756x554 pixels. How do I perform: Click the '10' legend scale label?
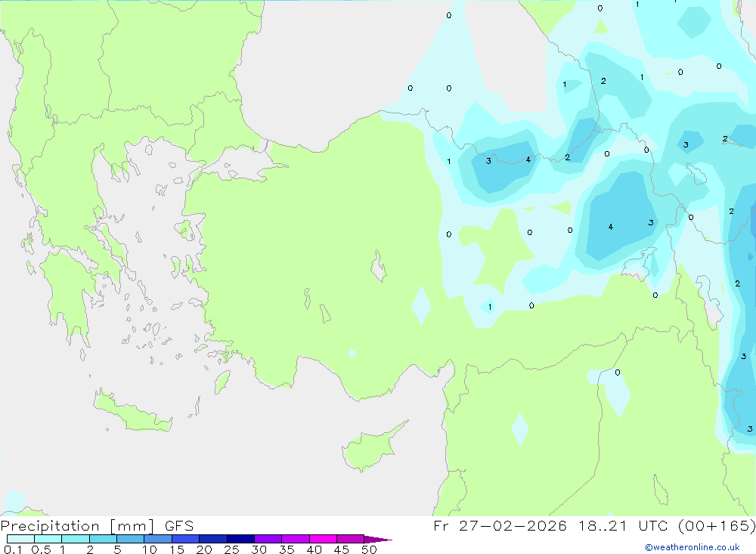click(150, 549)
